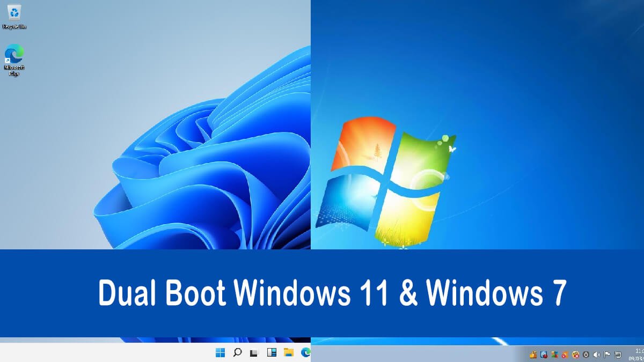The width and height of the screenshot is (644, 362).
Task: Open Task View from the taskbar
Action: point(253,353)
